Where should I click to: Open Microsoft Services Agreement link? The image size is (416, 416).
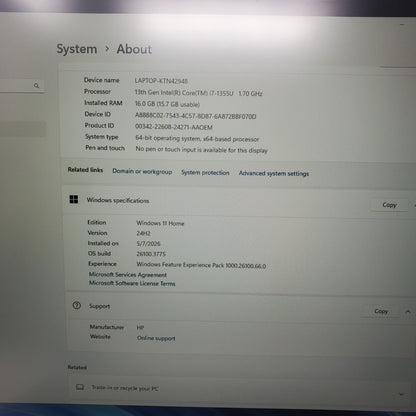click(128, 275)
